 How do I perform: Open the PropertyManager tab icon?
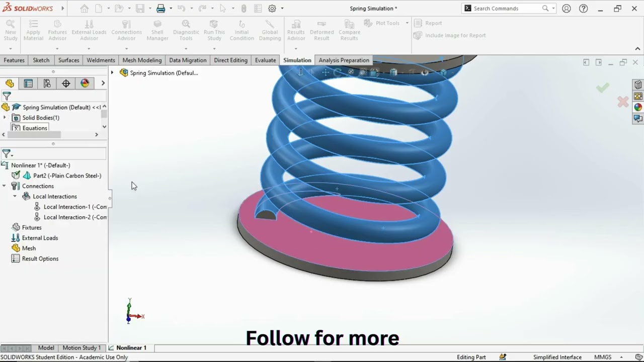28,83
